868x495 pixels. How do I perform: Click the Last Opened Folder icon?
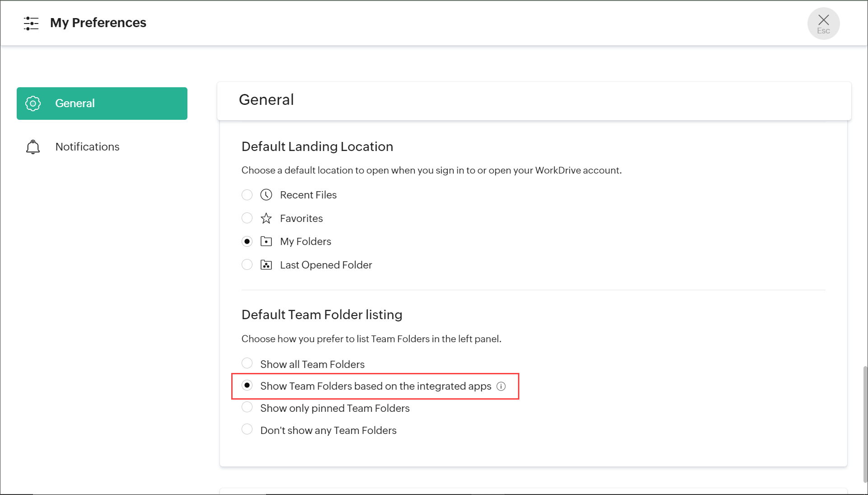266,265
